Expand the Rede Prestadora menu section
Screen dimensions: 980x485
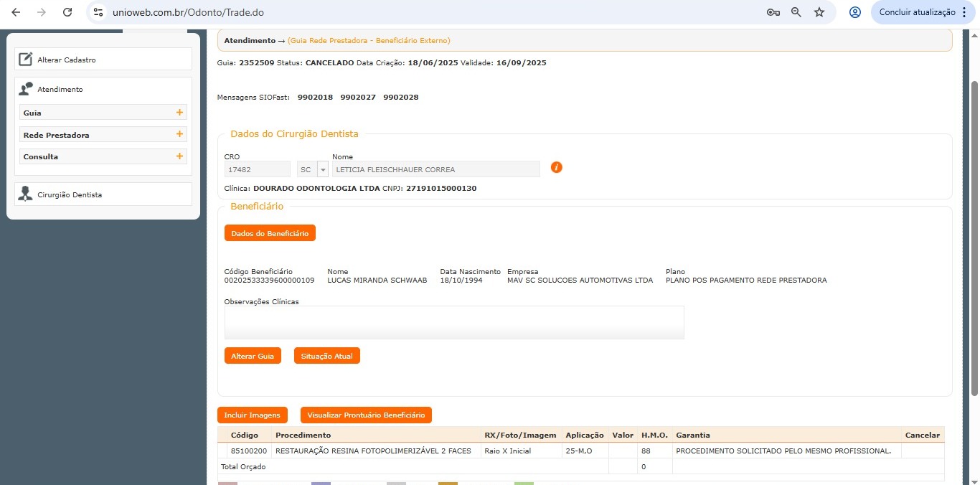click(x=179, y=135)
